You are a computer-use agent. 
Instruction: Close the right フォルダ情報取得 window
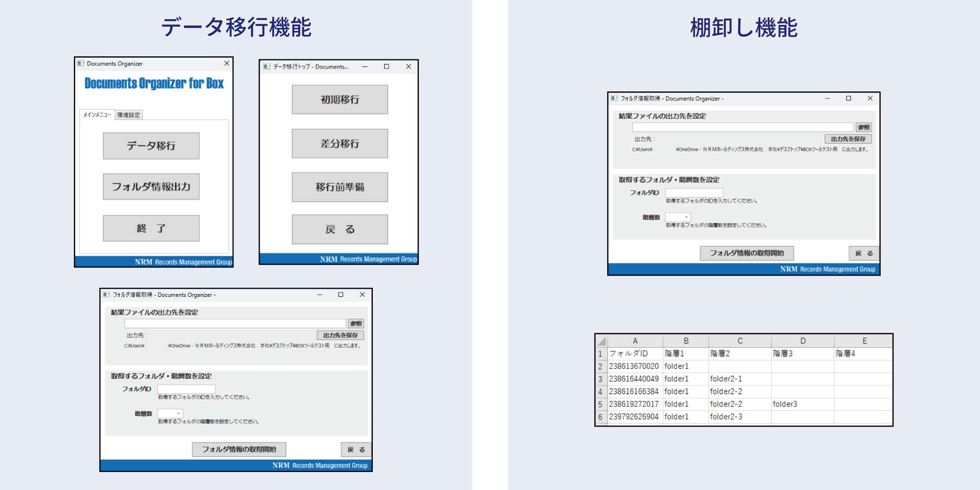(870, 98)
